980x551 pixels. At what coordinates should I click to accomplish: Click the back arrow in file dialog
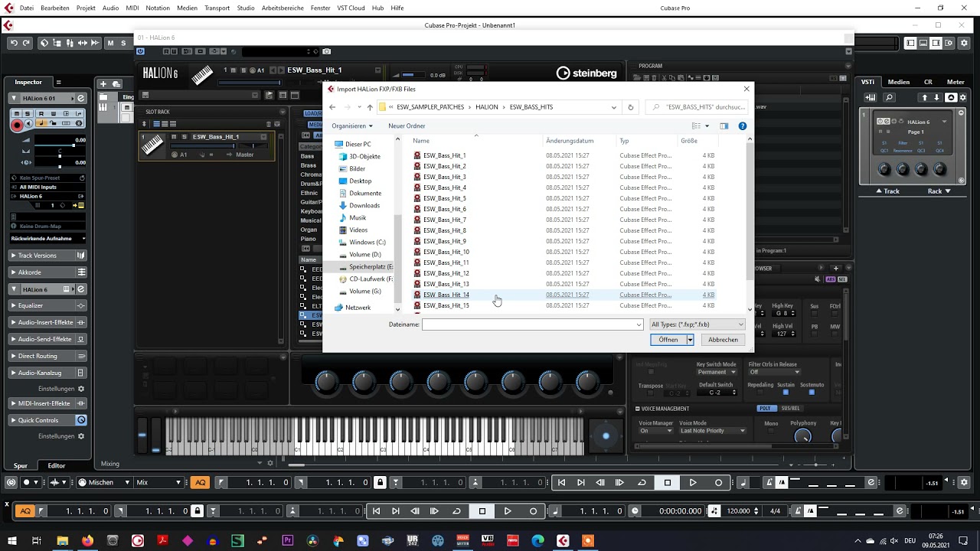[x=332, y=107]
